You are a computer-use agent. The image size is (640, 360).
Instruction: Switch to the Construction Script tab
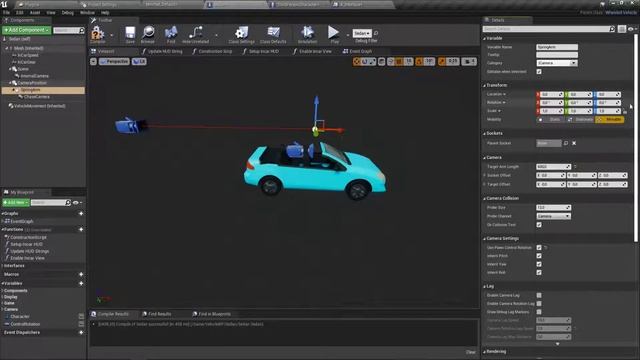point(212,51)
